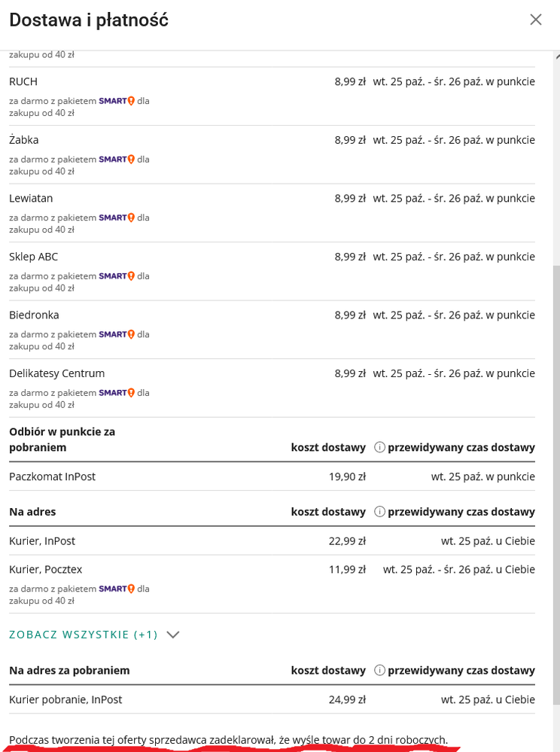
Task: Expand ZOBACZ WSZYSTKIE (+1) delivery options
Action: pyautogui.click(x=84, y=635)
